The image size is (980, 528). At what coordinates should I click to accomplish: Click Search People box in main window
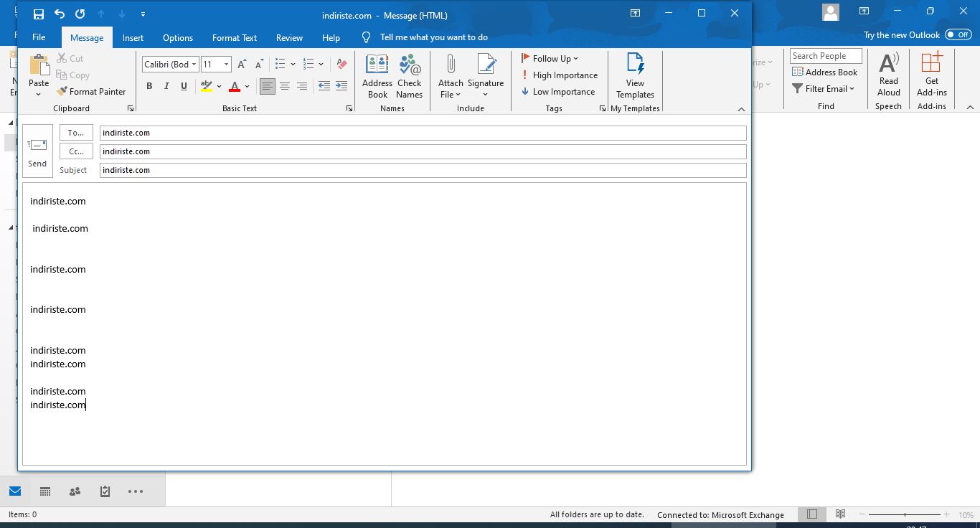tap(826, 56)
